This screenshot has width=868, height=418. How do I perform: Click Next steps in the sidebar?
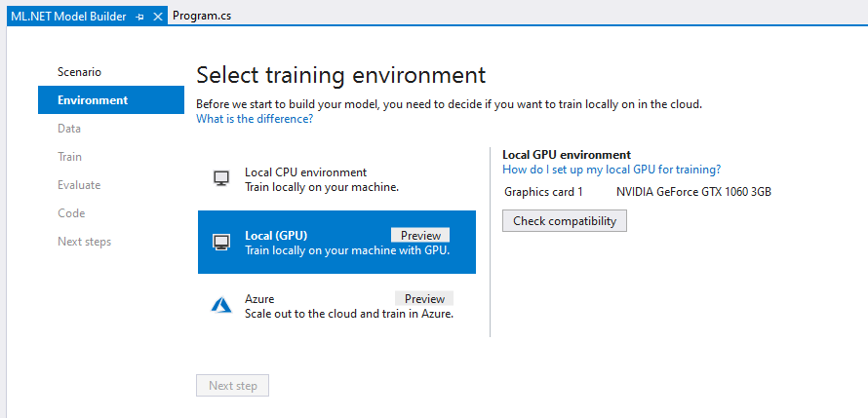[84, 242]
